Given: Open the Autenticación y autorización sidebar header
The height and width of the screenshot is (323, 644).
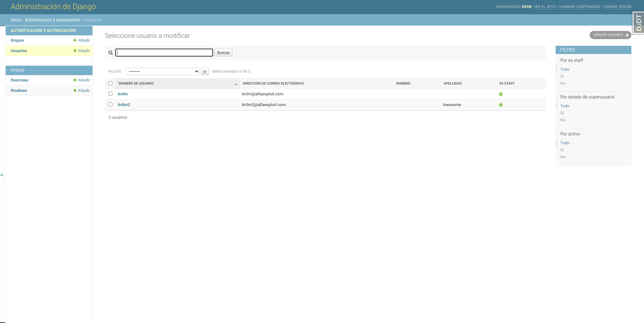Looking at the screenshot, I should tap(43, 31).
